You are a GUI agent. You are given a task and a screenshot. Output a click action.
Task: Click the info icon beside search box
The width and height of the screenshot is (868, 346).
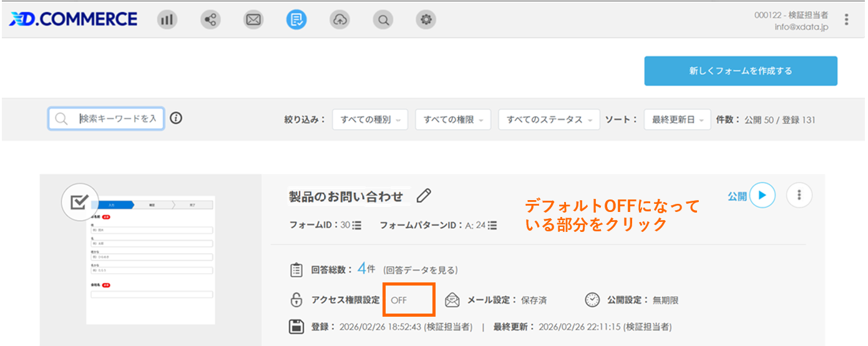176,118
